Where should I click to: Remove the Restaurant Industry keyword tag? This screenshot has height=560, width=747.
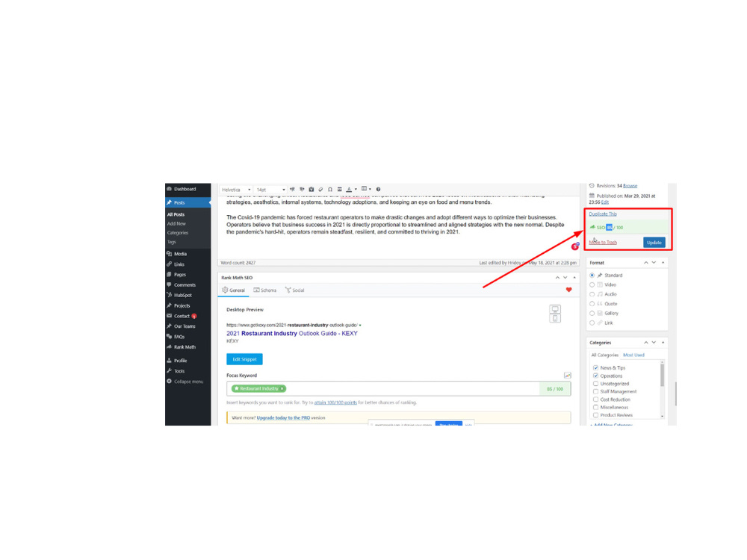[x=282, y=388]
